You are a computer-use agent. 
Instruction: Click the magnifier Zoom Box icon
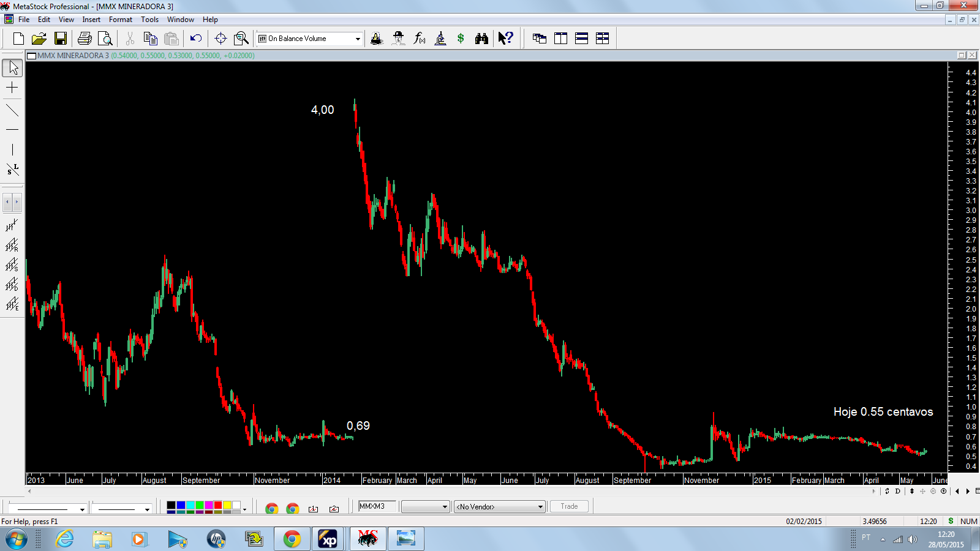click(x=241, y=39)
